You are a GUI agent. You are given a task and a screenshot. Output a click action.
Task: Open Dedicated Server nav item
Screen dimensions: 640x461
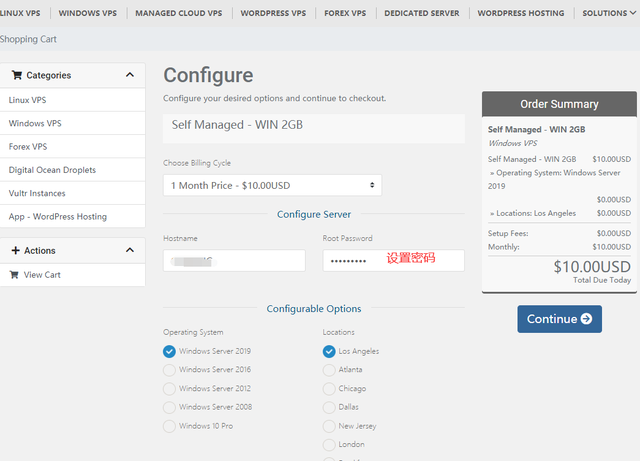click(x=422, y=13)
